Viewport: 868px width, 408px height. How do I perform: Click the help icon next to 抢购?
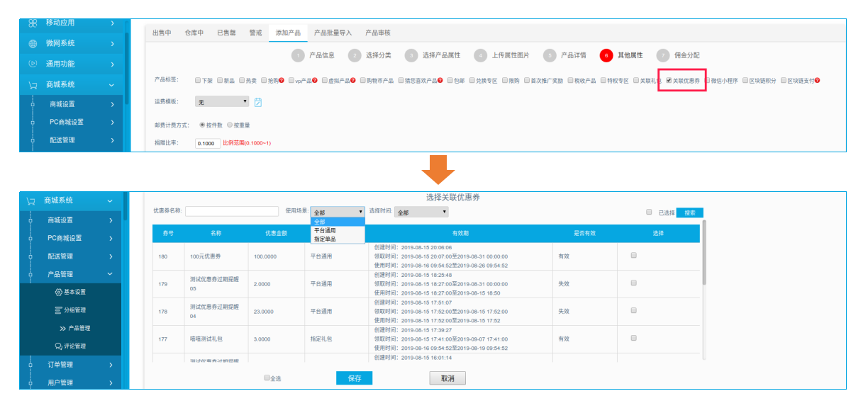pos(282,81)
